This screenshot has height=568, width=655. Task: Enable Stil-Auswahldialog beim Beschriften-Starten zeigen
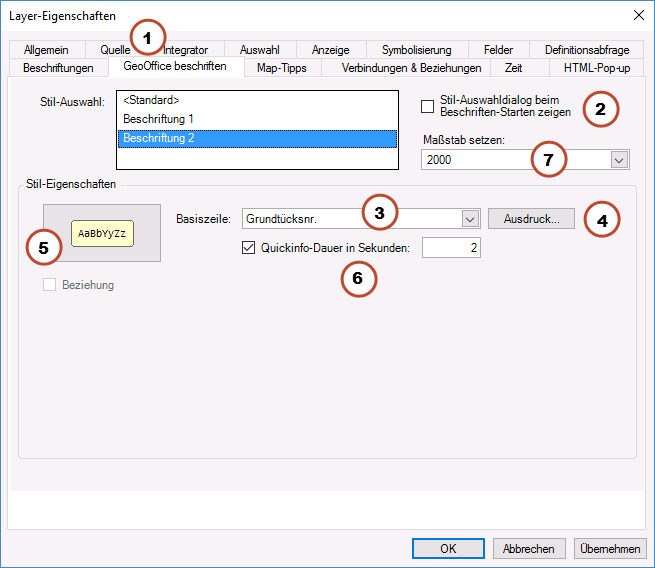point(428,106)
